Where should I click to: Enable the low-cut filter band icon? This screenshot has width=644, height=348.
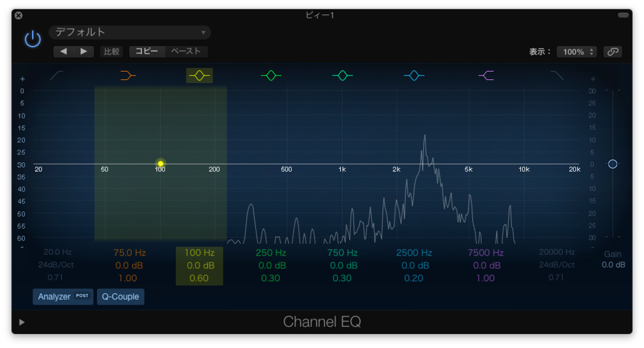(x=57, y=76)
